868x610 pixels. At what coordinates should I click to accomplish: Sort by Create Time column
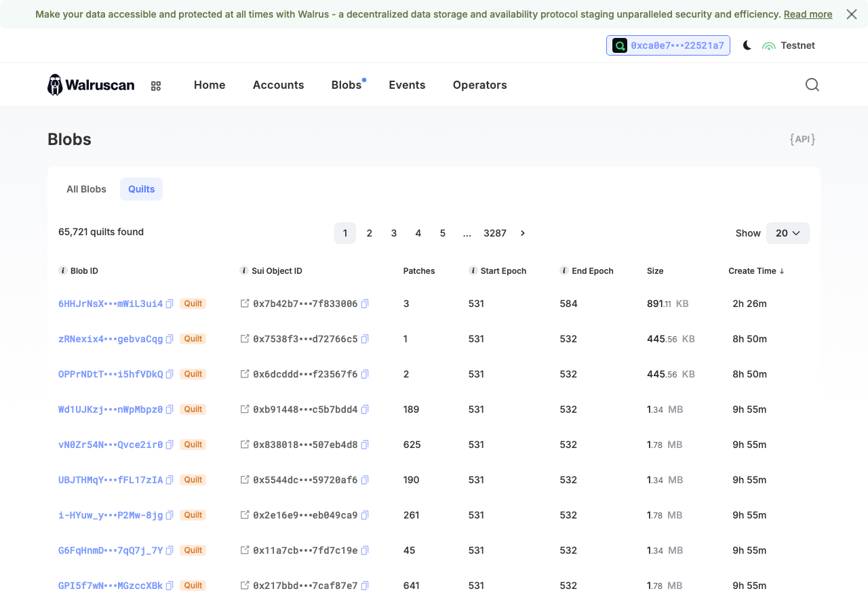pos(756,270)
